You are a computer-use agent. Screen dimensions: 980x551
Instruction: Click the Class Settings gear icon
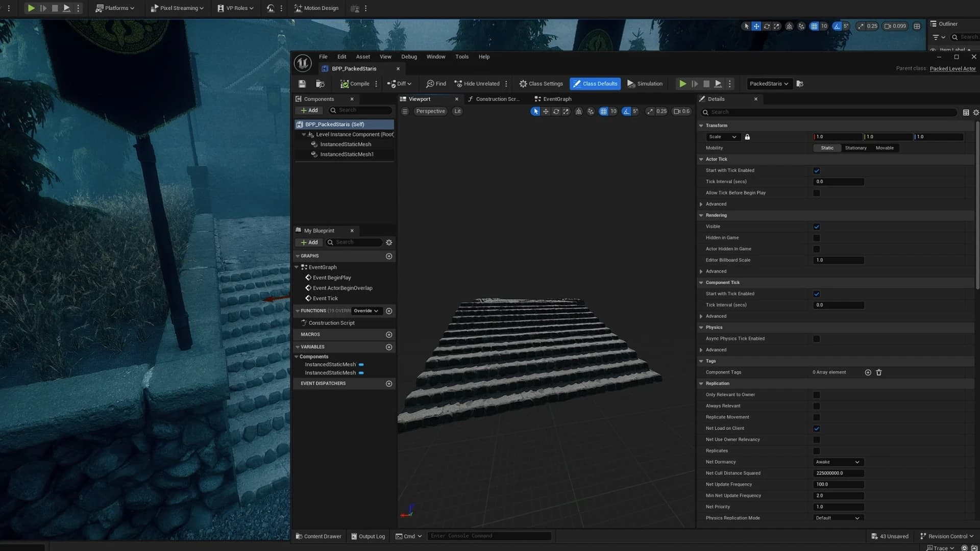(x=523, y=84)
